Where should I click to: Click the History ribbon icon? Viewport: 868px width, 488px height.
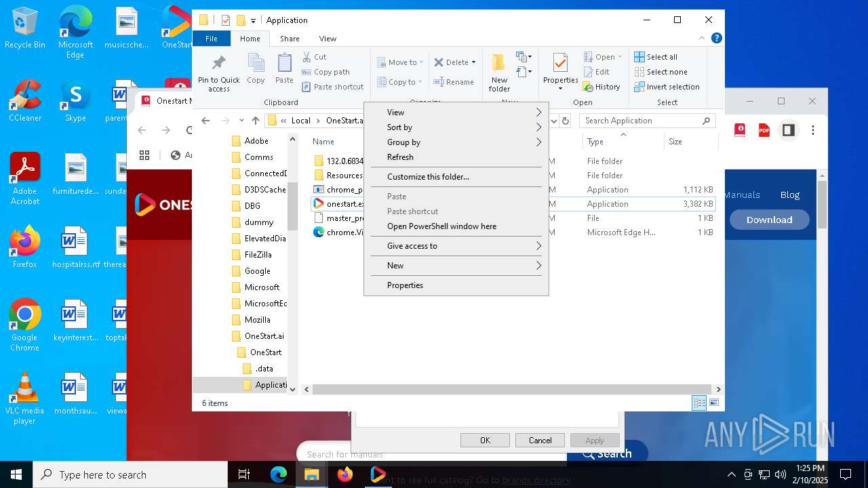(x=589, y=87)
